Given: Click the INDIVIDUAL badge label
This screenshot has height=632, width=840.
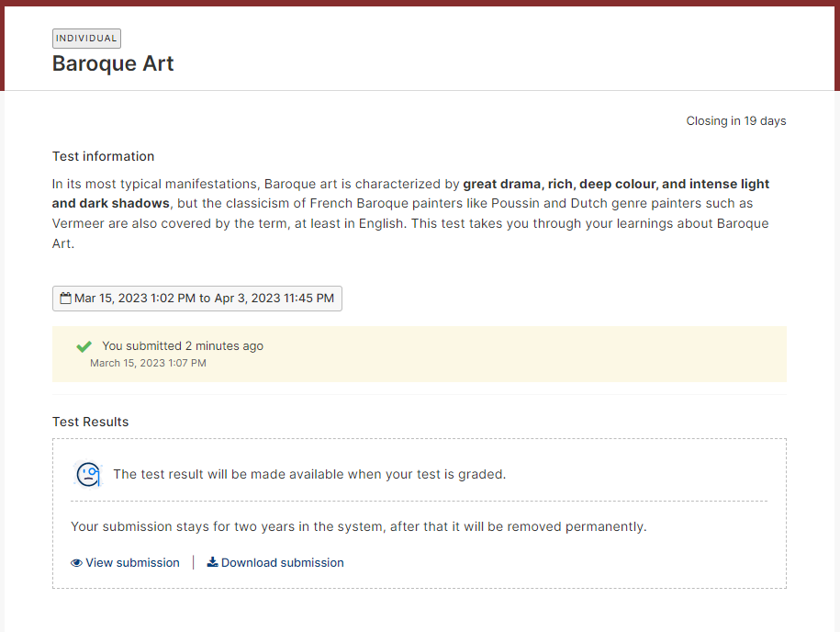Looking at the screenshot, I should [x=86, y=38].
